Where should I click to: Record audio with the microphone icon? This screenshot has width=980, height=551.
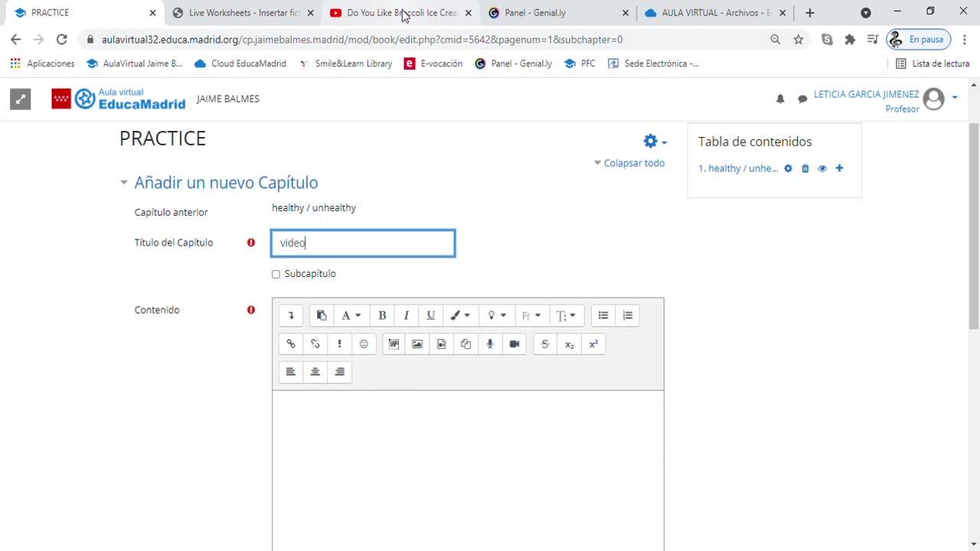click(x=490, y=344)
